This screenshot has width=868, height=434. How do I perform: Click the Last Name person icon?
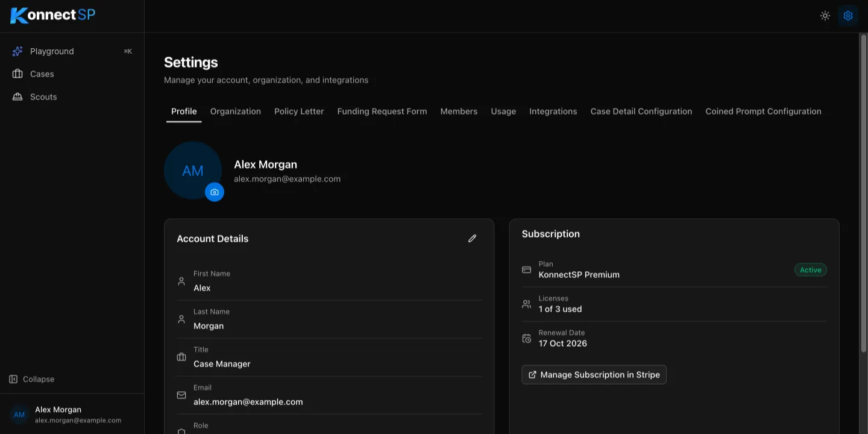[x=181, y=319]
